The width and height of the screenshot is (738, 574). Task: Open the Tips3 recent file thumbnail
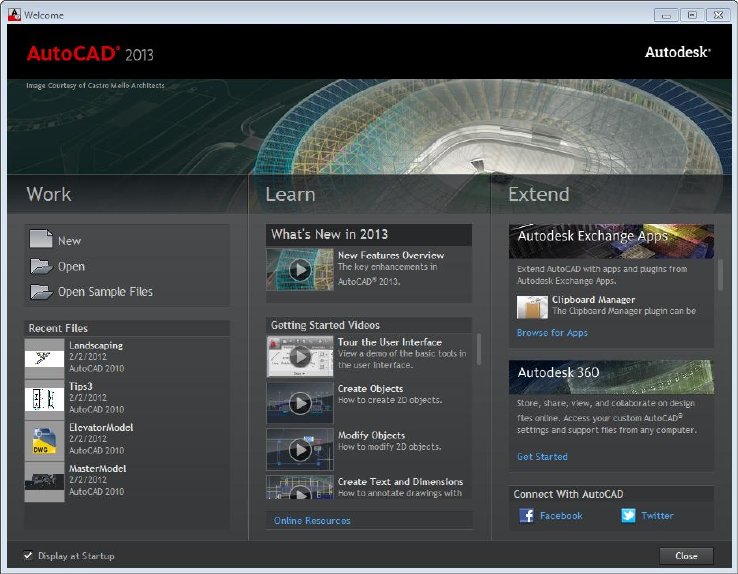[x=44, y=400]
